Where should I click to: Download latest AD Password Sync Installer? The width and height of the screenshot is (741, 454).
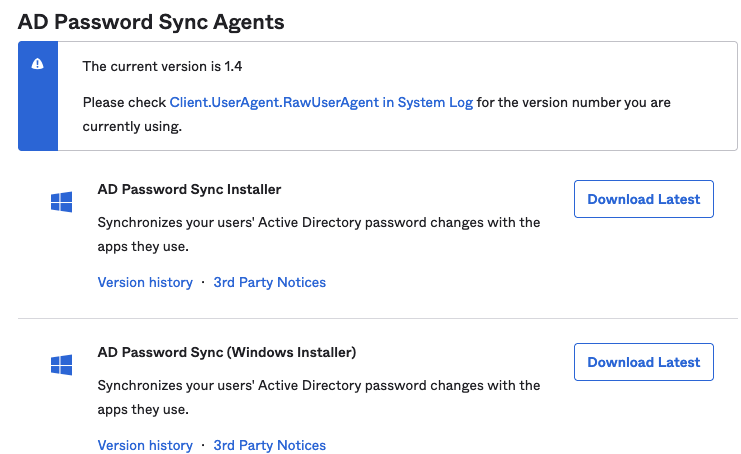pyautogui.click(x=643, y=199)
